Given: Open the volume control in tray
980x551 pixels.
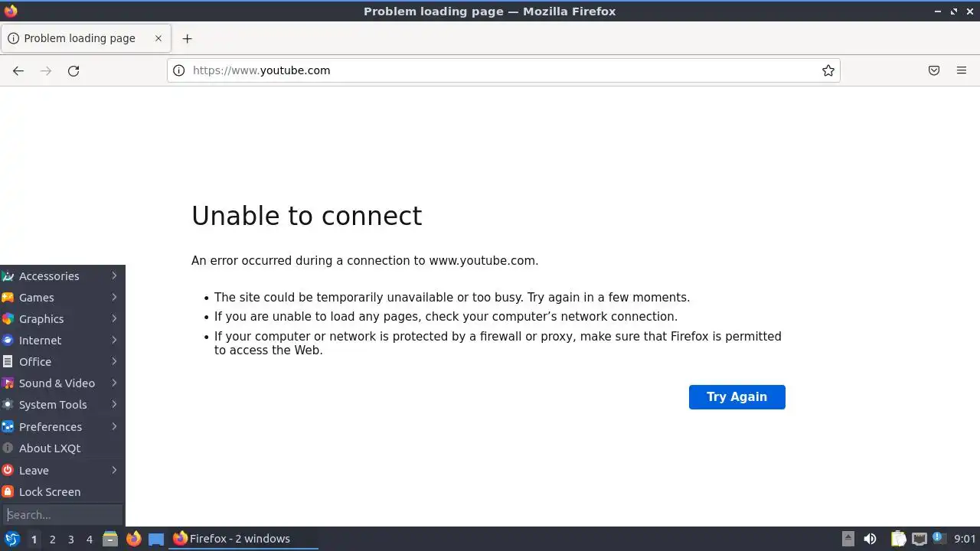Looking at the screenshot, I should click(870, 539).
